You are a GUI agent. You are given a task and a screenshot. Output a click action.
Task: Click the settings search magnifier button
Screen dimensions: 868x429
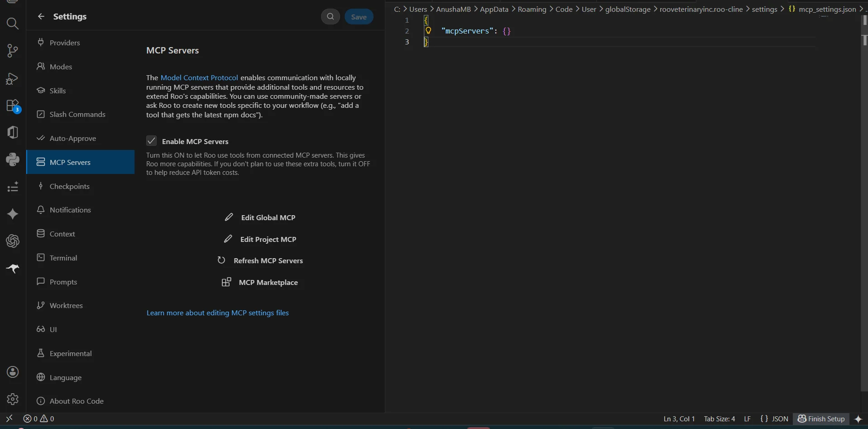click(331, 17)
